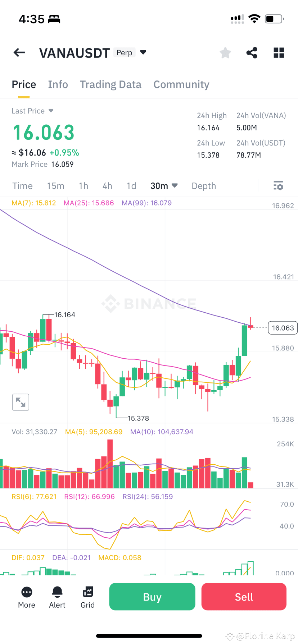298x644 pixels.
Task: Select the 1h candle interval
Action: click(x=83, y=186)
